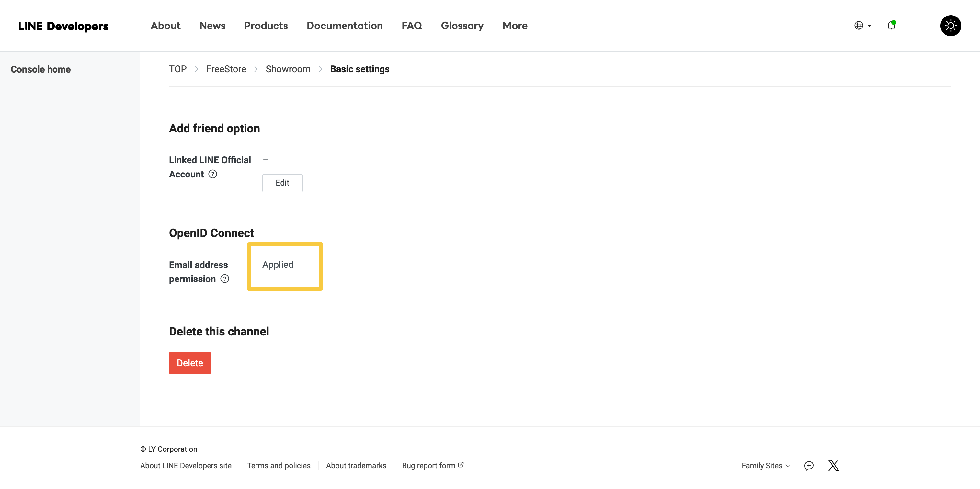Image resolution: width=980 pixels, height=489 pixels.
Task: Click the Applied status text
Action: 278,265
